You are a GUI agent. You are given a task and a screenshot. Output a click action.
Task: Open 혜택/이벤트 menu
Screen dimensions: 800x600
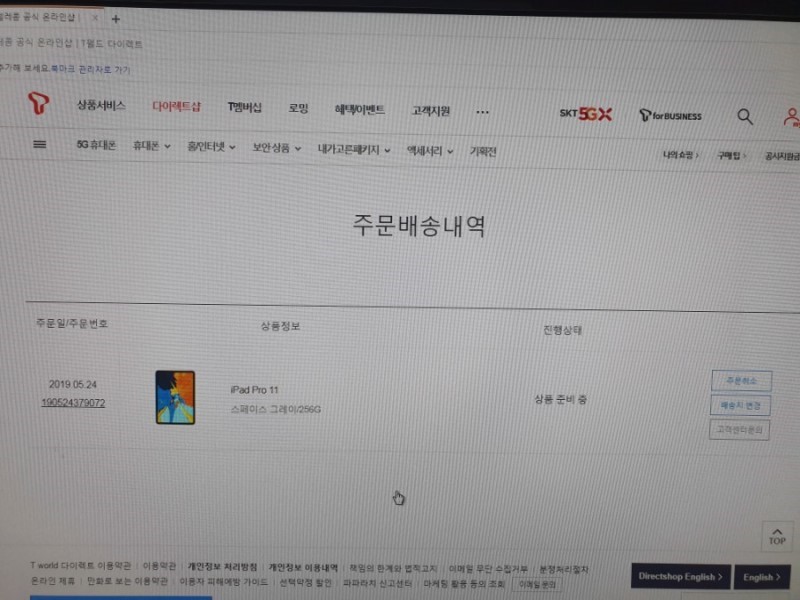point(359,109)
